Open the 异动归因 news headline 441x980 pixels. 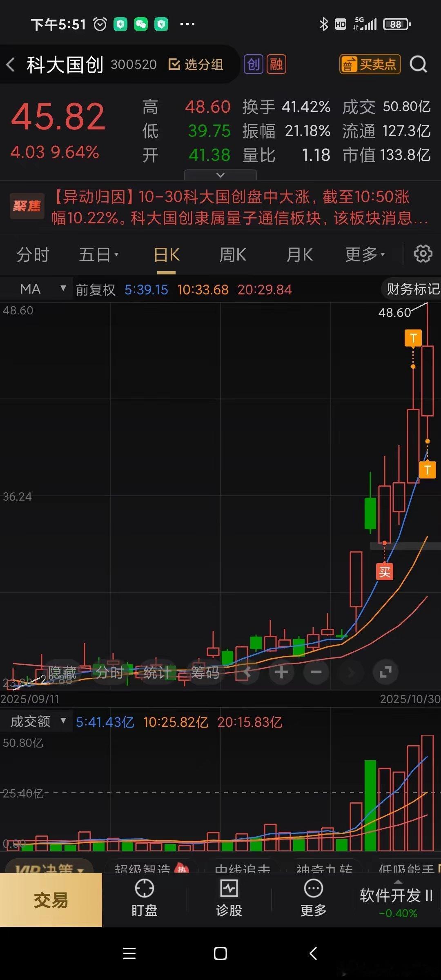[x=240, y=207]
